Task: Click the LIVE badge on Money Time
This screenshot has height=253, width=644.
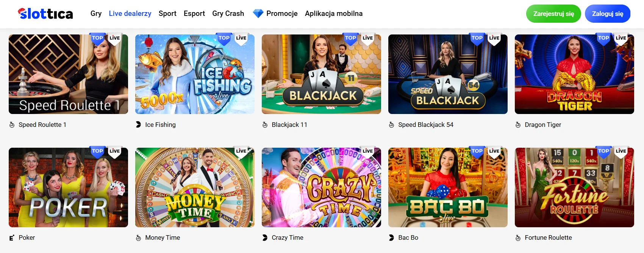Action: 241,151
